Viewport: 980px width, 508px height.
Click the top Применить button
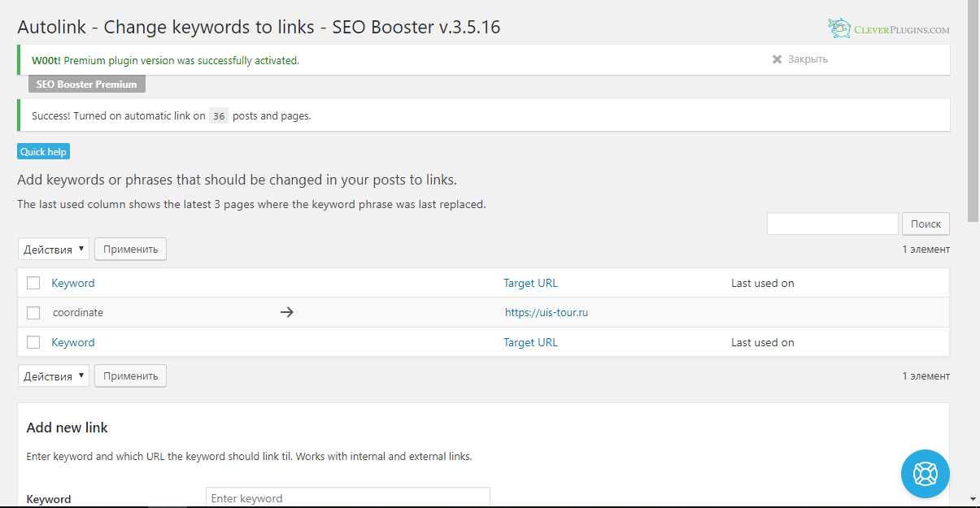pos(131,249)
